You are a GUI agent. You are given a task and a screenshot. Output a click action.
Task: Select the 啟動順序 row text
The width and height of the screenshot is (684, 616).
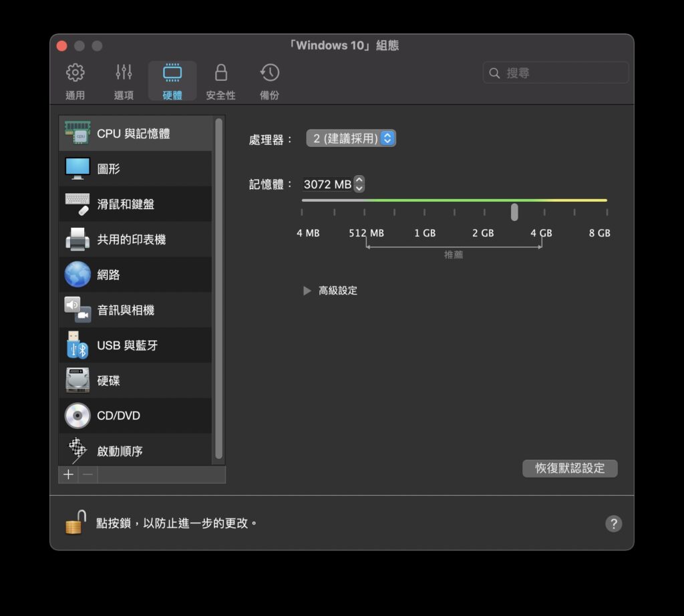tap(120, 451)
